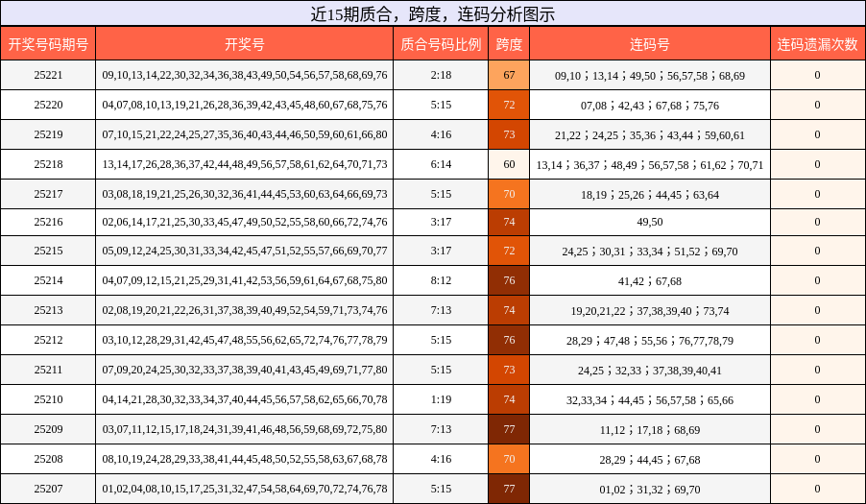The height and width of the screenshot is (504, 866).
Task: Click the 开奖号 column header
Action: click(245, 44)
